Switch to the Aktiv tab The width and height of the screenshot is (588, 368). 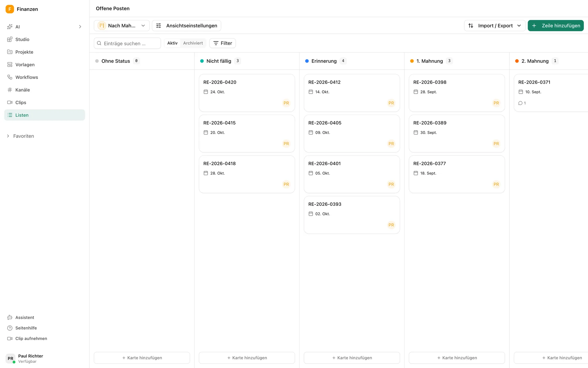pyautogui.click(x=172, y=43)
